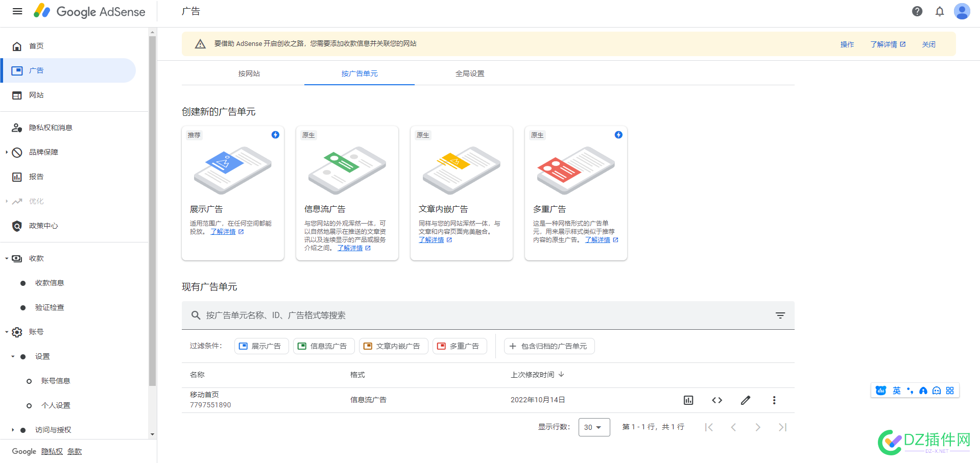Open 个人设置 page

tap(56, 405)
